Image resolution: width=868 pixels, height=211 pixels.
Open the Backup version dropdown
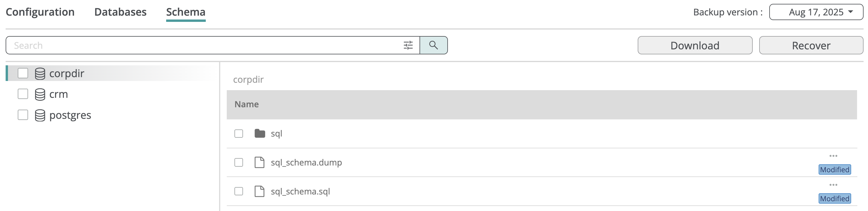coord(816,12)
